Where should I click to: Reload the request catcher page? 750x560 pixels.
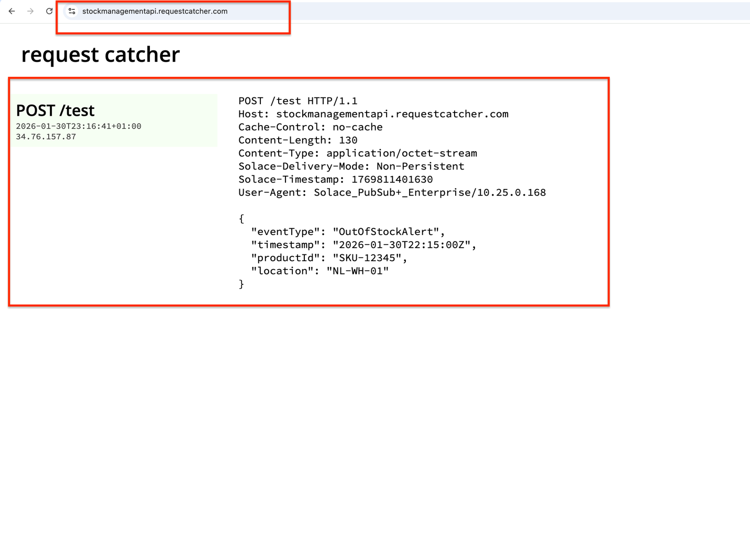(x=49, y=11)
